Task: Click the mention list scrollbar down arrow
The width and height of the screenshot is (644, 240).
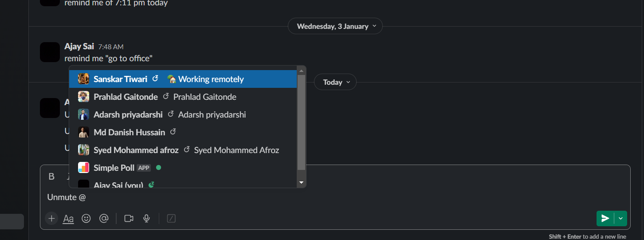Action: 302,182
